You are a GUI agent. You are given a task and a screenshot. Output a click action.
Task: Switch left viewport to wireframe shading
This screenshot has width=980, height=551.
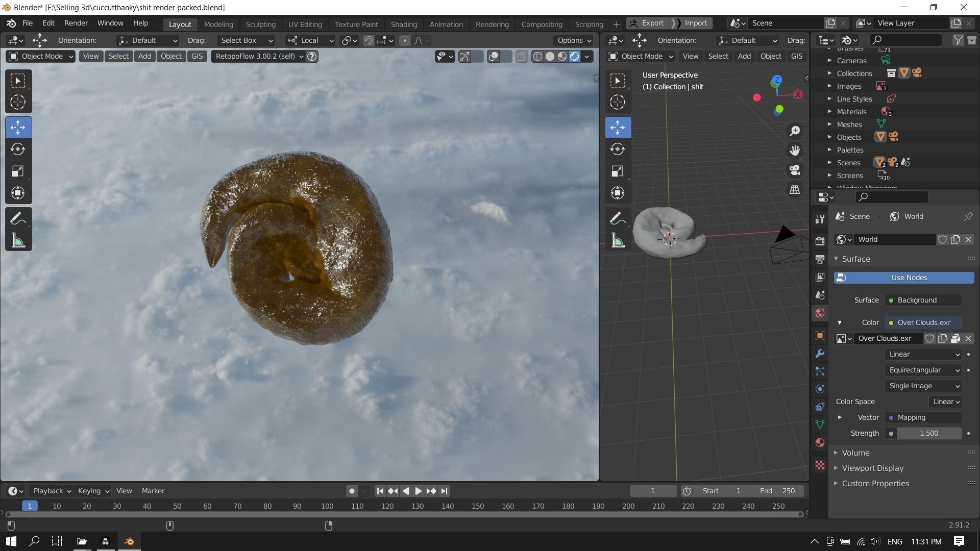click(x=537, y=56)
